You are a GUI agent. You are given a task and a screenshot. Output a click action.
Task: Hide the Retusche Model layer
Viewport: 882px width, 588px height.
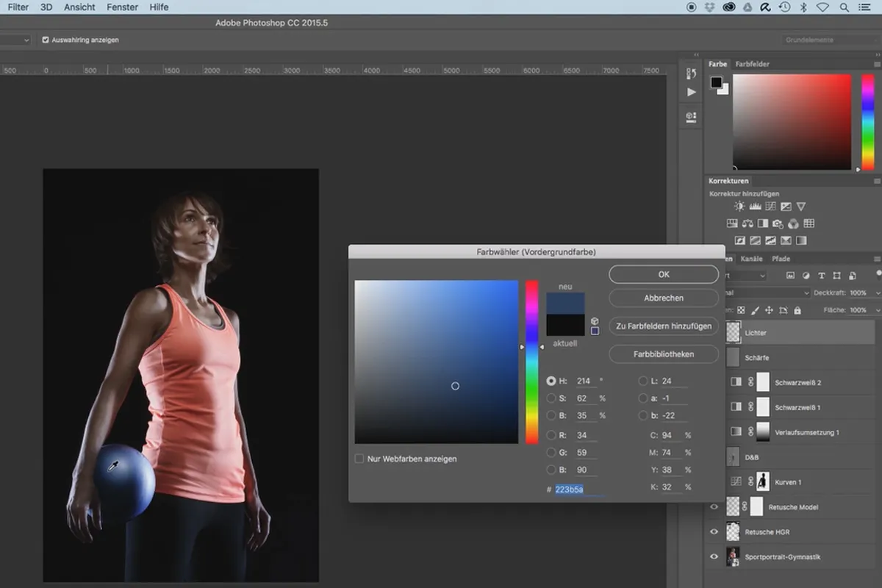click(x=714, y=507)
